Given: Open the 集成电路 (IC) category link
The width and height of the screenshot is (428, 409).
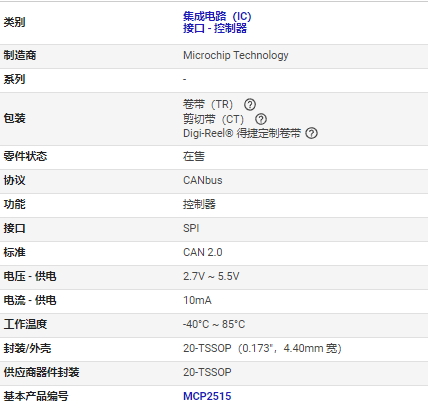Looking at the screenshot, I should point(217,16).
